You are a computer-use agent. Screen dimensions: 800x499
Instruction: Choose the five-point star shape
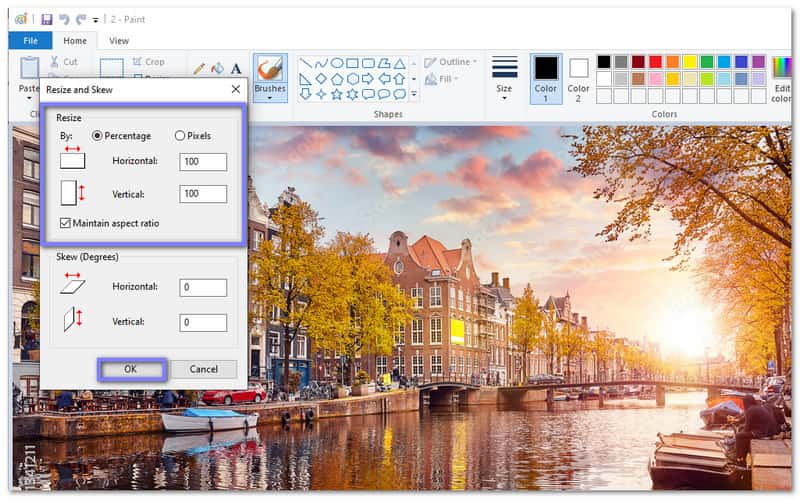336,94
